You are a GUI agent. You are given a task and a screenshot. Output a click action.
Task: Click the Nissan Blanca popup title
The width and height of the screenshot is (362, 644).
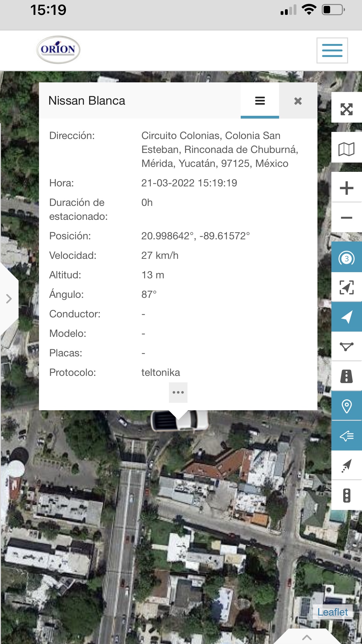click(87, 101)
